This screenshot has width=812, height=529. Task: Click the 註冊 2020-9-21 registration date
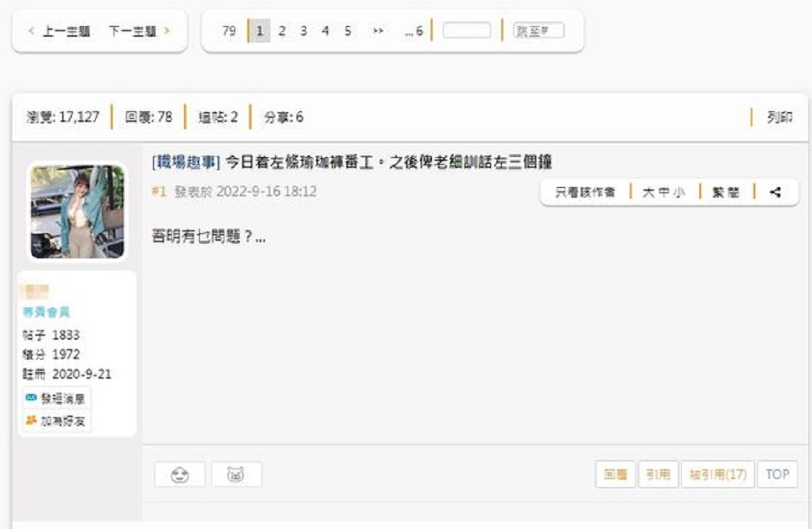coord(67,373)
